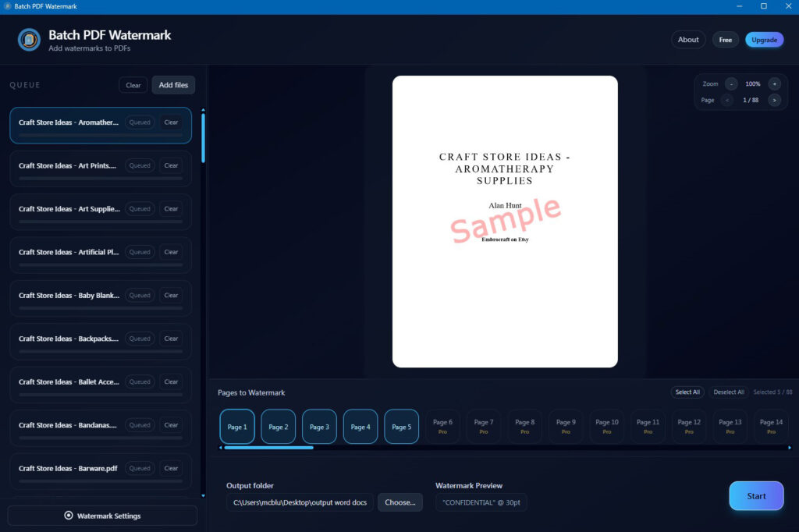Click the Backpacks file progress bar

click(101, 352)
